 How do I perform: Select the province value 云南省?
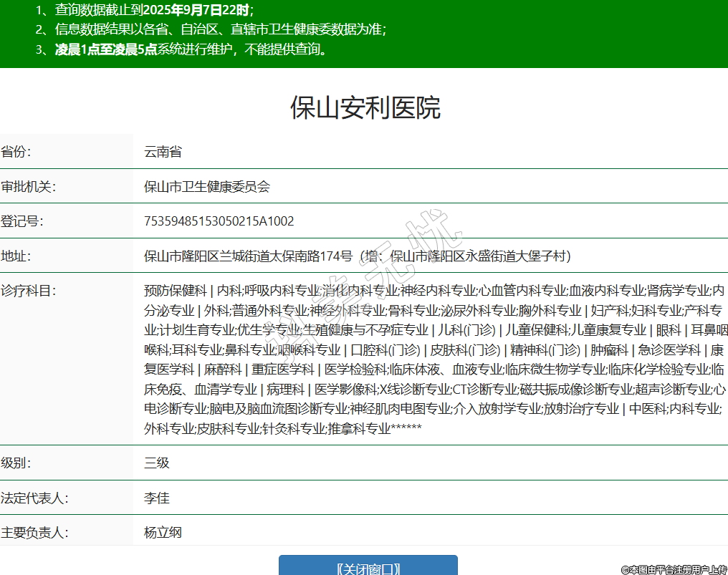click(x=163, y=152)
